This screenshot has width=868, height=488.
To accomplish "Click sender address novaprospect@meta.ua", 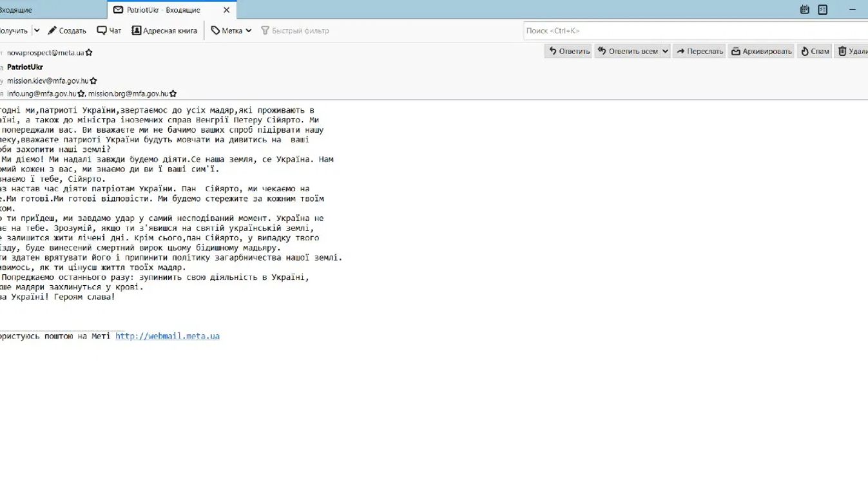I will (x=45, y=53).
